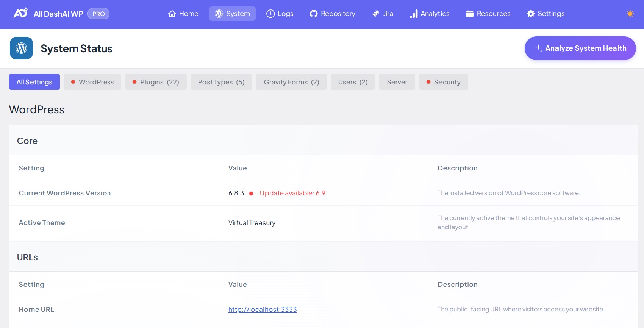644x333 pixels.
Task: Open Repository via the GitHub icon
Action: [314, 14]
